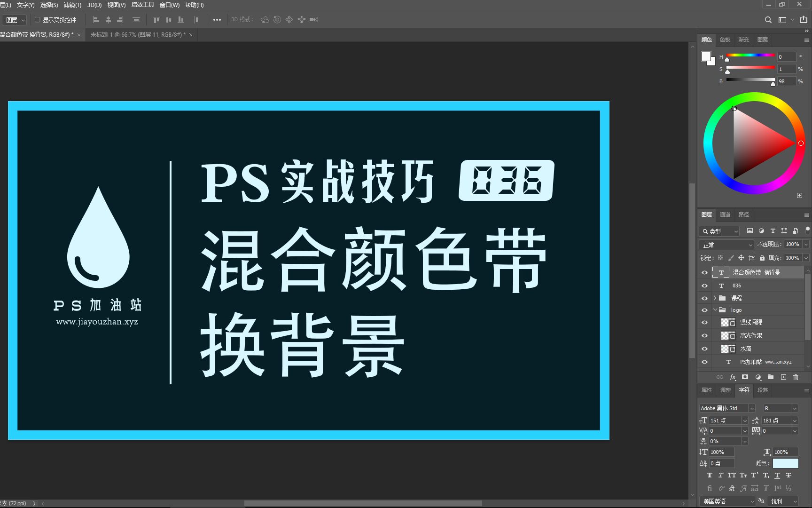Click the font size field showing 151 点

point(725,421)
